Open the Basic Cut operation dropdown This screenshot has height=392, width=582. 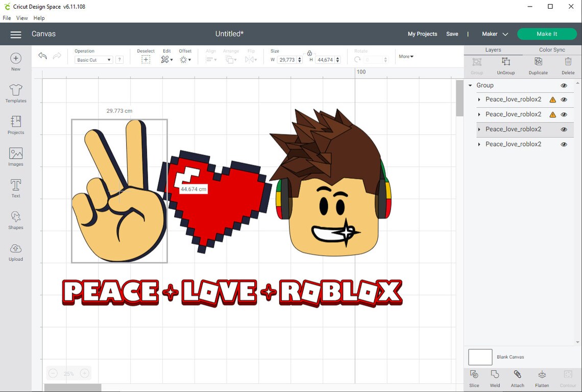click(x=93, y=60)
